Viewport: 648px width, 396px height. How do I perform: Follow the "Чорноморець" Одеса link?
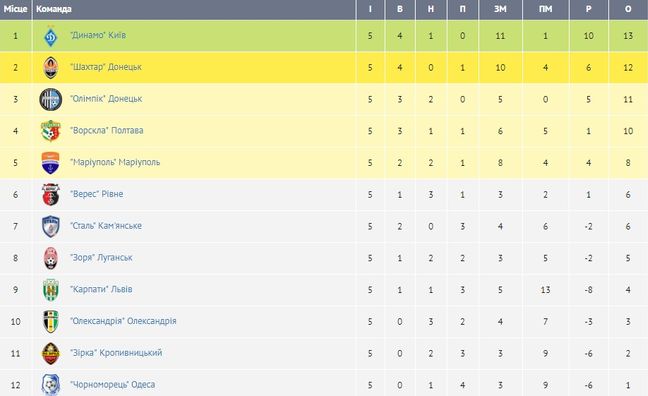[x=112, y=384]
